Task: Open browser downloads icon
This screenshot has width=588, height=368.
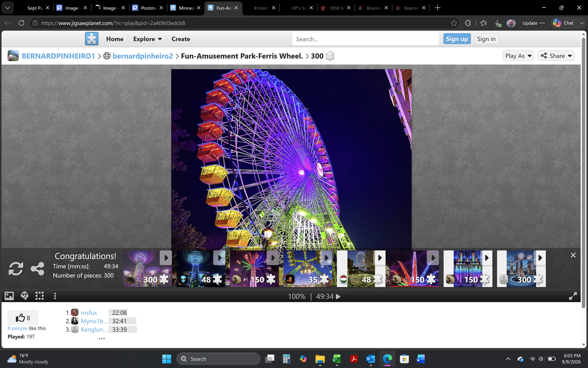Action: pos(498,23)
